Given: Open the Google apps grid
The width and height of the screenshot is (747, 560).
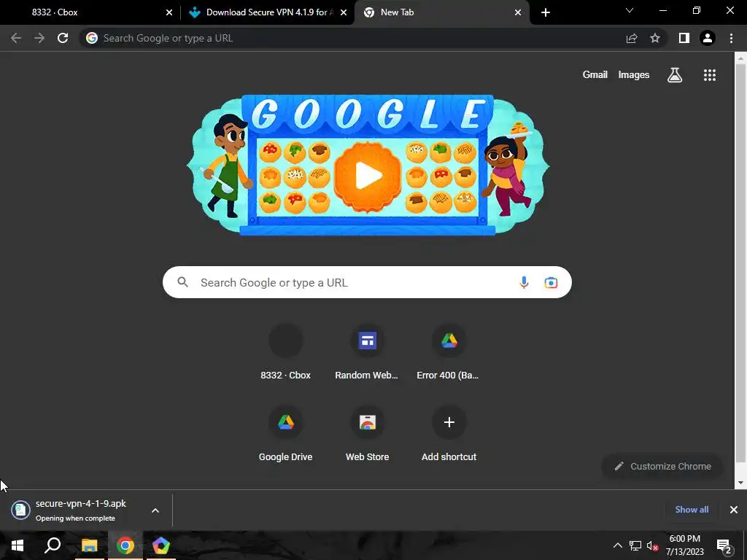Looking at the screenshot, I should 710,75.
